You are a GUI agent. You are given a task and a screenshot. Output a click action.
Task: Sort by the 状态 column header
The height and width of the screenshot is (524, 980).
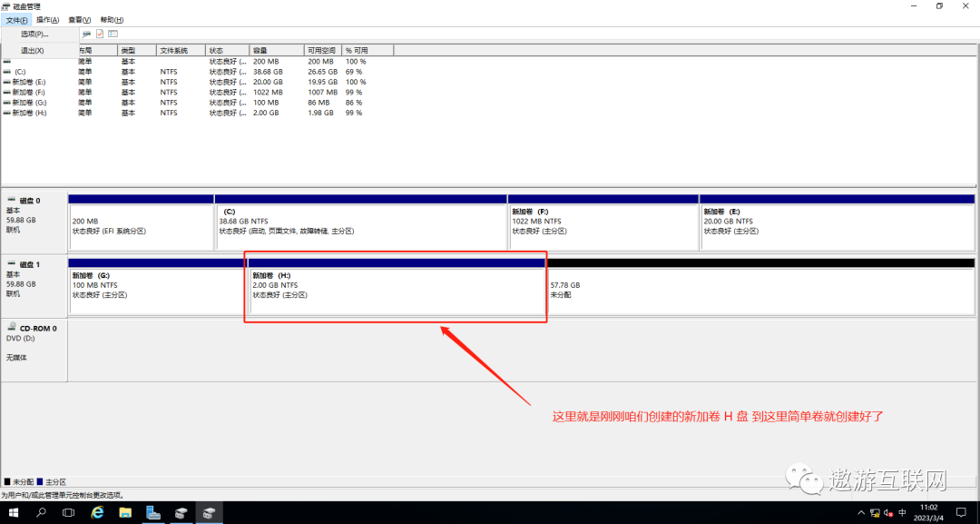228,50
